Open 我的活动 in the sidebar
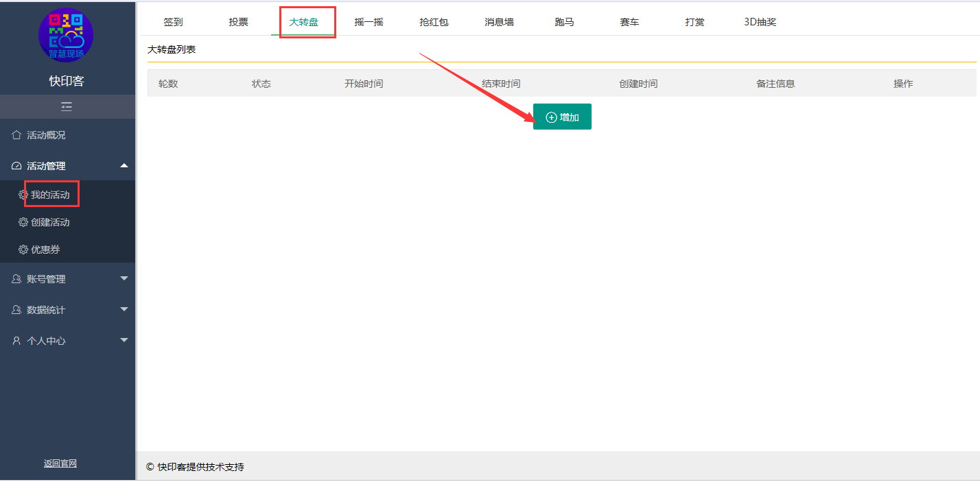Viewport: 980px width, 482px height. pyautogui.click(x=50, y=195)
